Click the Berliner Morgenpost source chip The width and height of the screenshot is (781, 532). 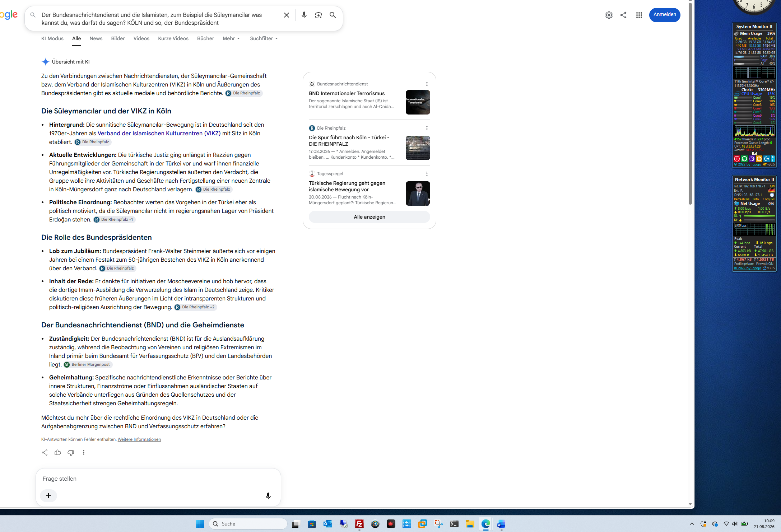point(88,365)
